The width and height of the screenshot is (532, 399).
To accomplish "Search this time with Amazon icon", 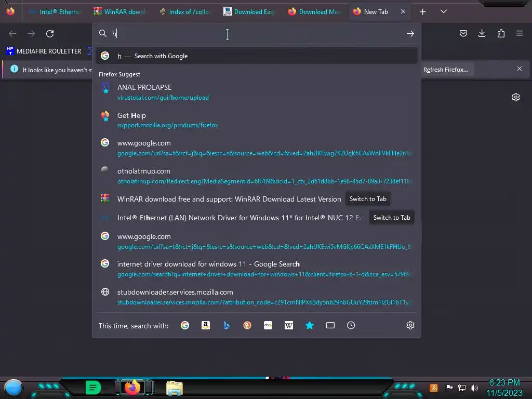I will tap(206, 325).
